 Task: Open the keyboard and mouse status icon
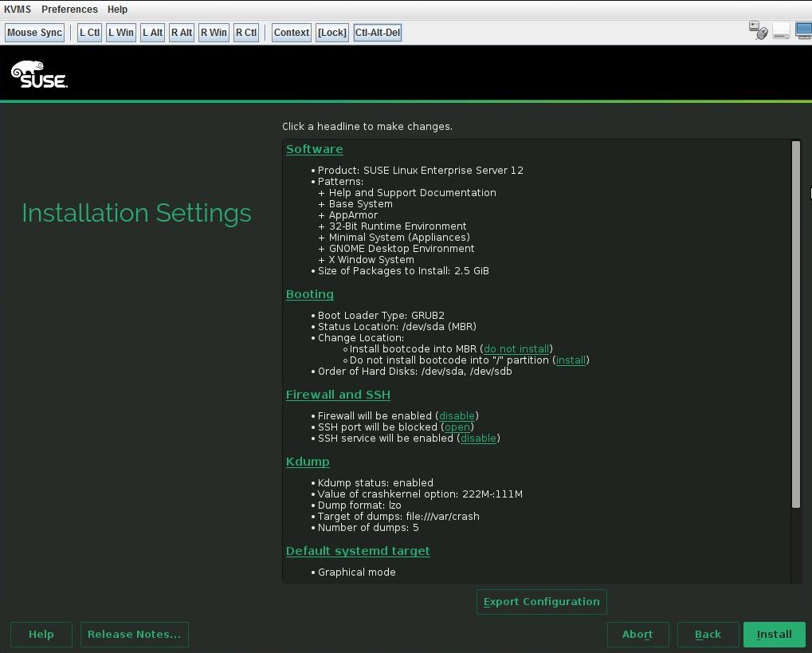(758, 30)
